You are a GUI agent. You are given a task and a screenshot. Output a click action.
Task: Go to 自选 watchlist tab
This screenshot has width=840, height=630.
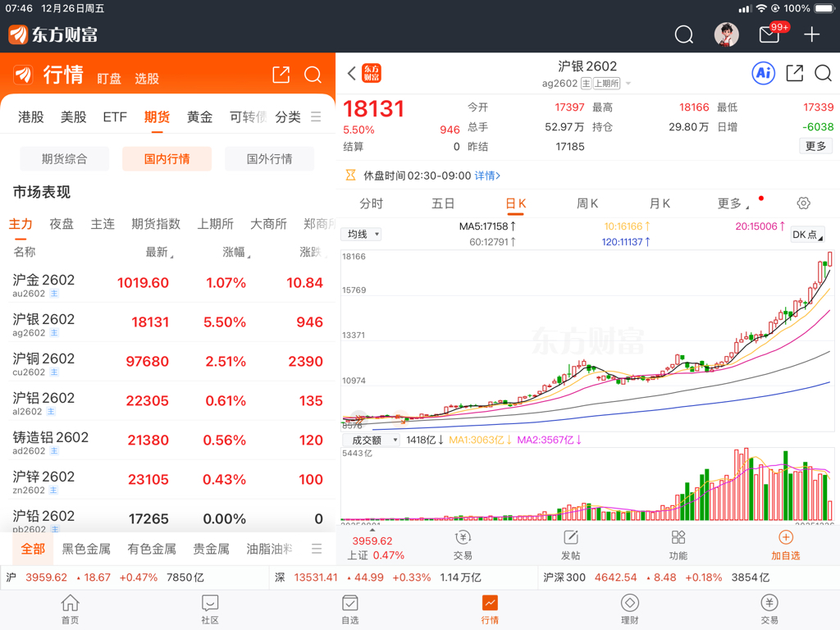click(x=349, y=609)
